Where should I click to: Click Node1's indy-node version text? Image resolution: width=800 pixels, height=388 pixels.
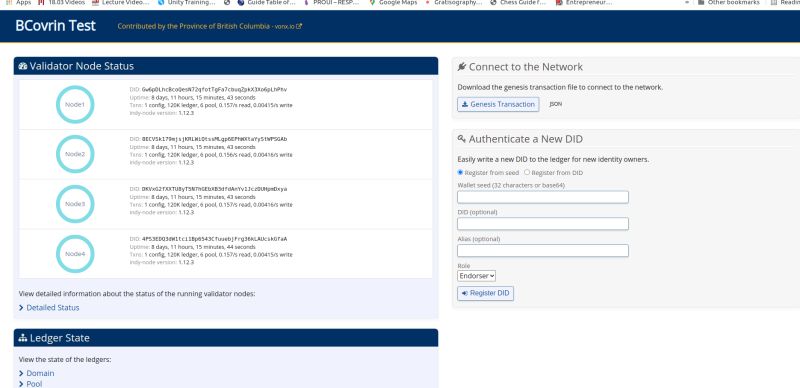162,113
